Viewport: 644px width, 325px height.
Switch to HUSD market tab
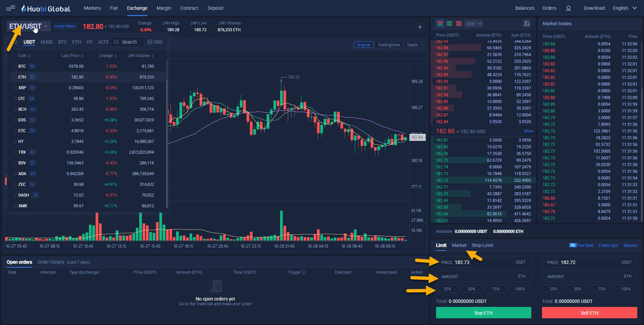[x=47, y=42]
